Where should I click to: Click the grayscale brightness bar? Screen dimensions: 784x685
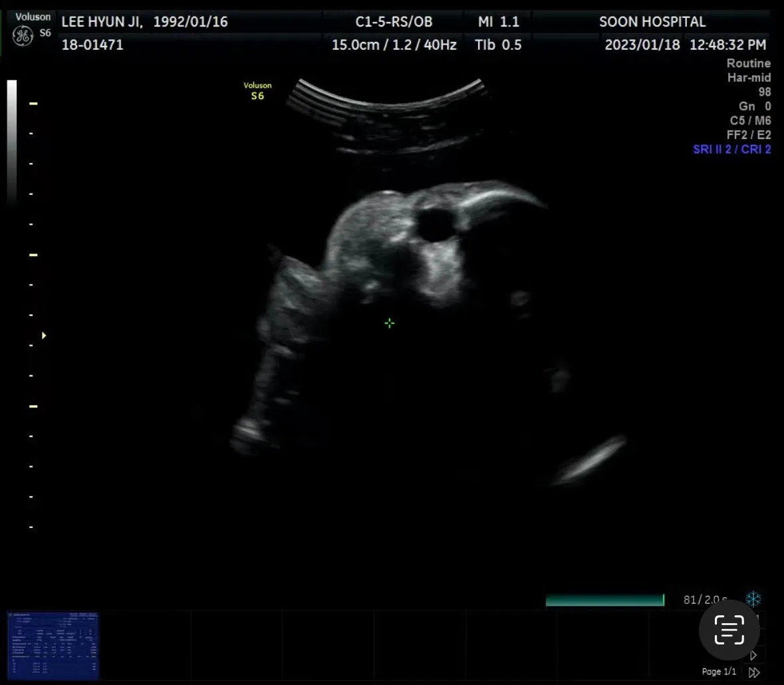pyautogui.click(x=12, y=142)
